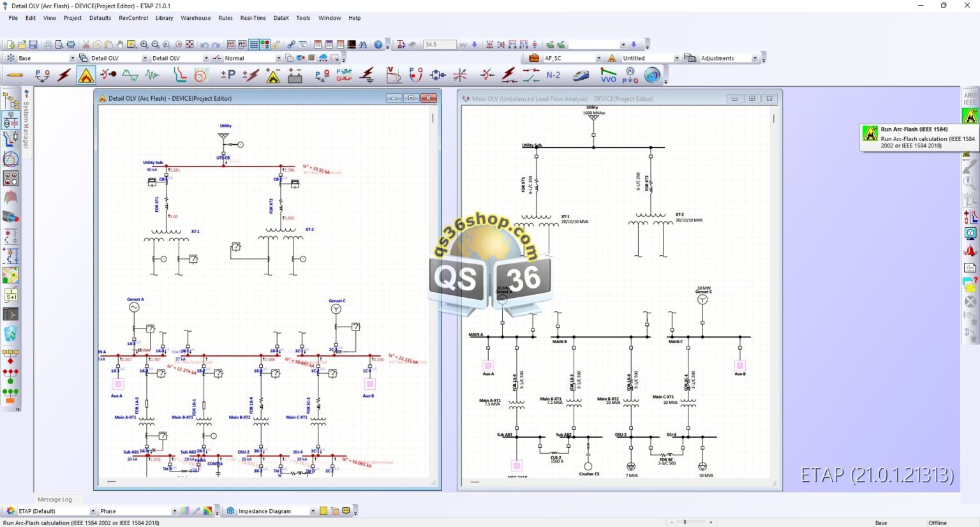Open Load Flow analysis mode
Viewport: 980px width, 527px height.
click(42, 75)
